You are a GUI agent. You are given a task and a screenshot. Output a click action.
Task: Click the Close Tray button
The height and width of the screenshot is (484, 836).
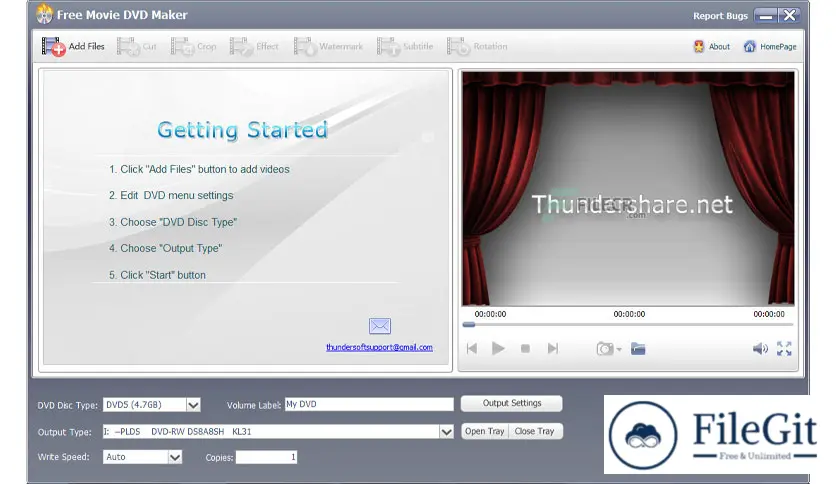click(535, 431)
